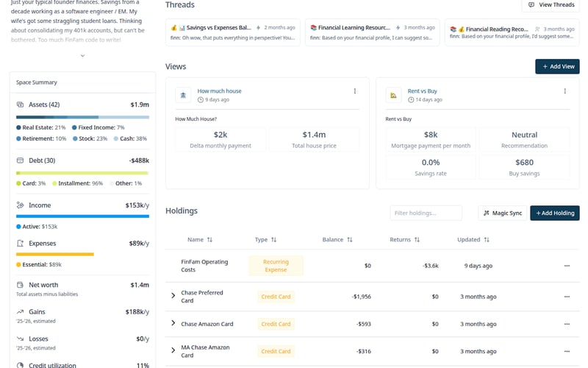Click the Filter holdings input field
The image size is (588, 368).
[426, 213]
